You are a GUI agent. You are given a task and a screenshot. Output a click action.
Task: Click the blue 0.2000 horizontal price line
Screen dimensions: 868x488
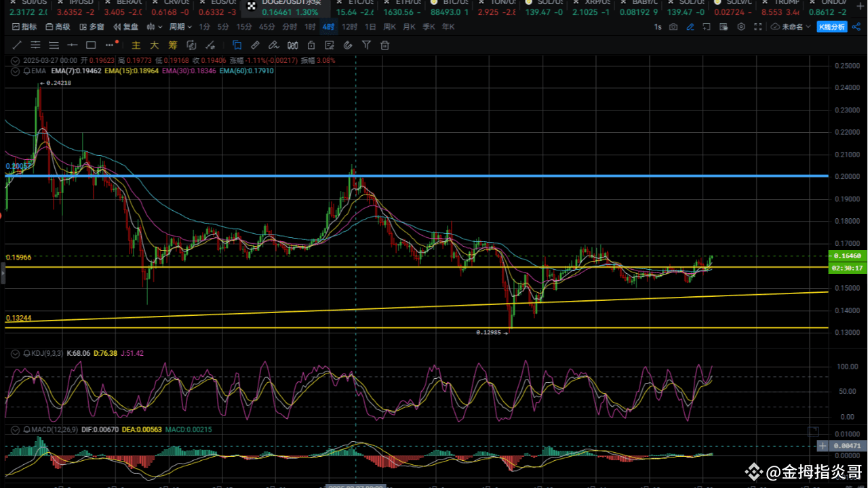click(475, 176)
